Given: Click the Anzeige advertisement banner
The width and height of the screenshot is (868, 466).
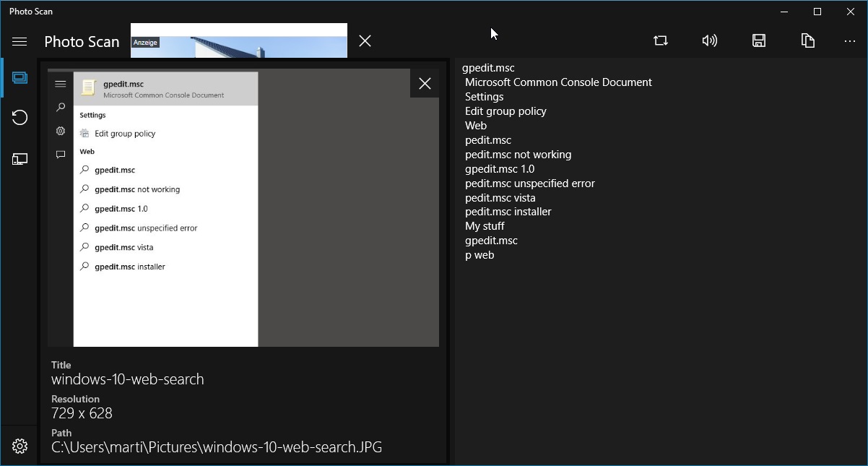Looking at the screenshot, I should pos(239,40).
